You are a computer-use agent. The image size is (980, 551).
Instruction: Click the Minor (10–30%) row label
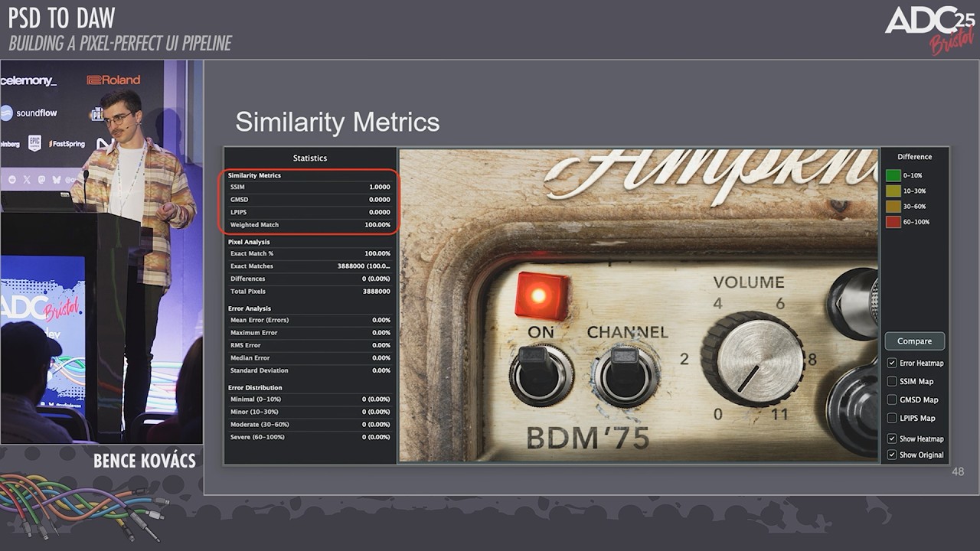coord(254,412)
